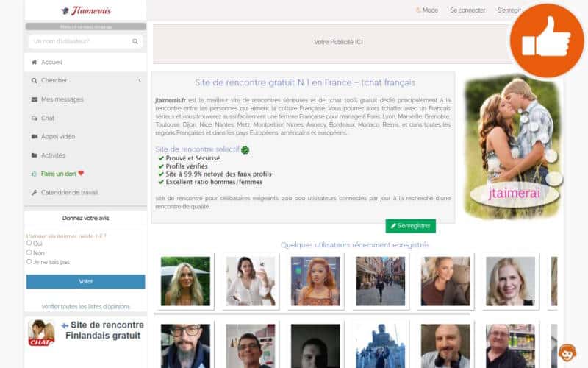The height and width of the screenshot is (368, 588).
Task: Click Donnez votre avis poll title
Action: [x=85, y=218]
